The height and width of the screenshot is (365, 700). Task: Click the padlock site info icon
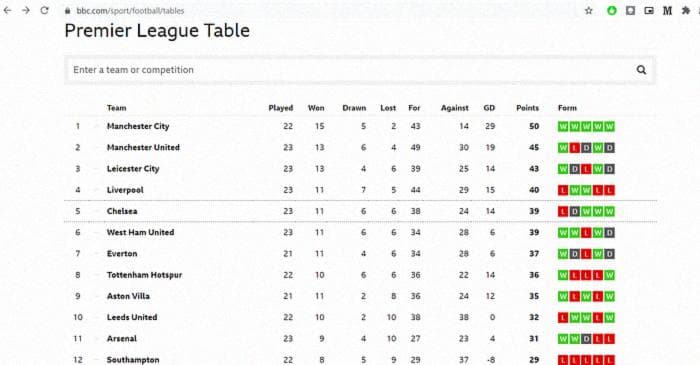click(67, 11)
